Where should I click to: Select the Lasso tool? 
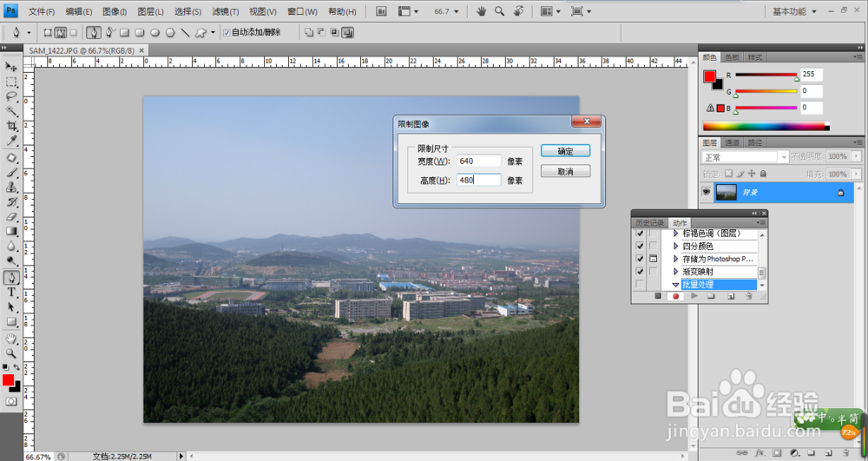pyautogui.click(x=11, y=96)
